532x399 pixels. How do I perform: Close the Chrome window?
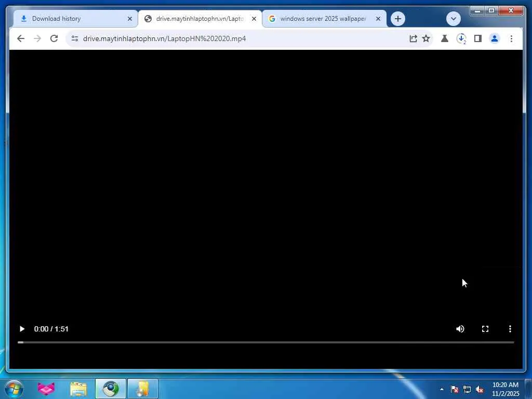point(511,11)
